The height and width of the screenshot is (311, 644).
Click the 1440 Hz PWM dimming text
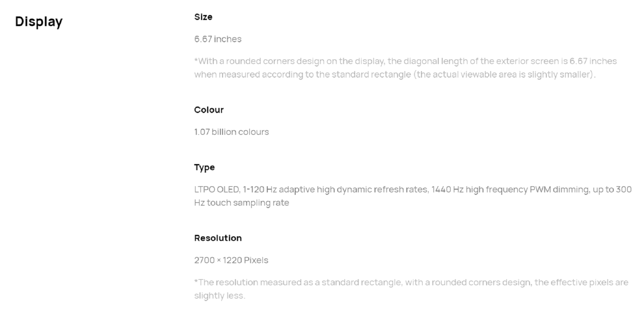pyautogui.click(x=510, y=189)
